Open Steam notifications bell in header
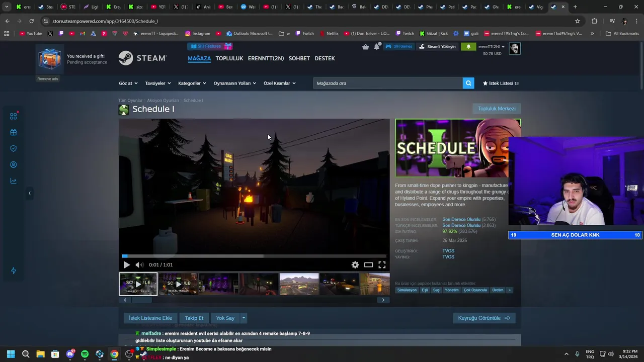644x362 pixels. [376, 47]
